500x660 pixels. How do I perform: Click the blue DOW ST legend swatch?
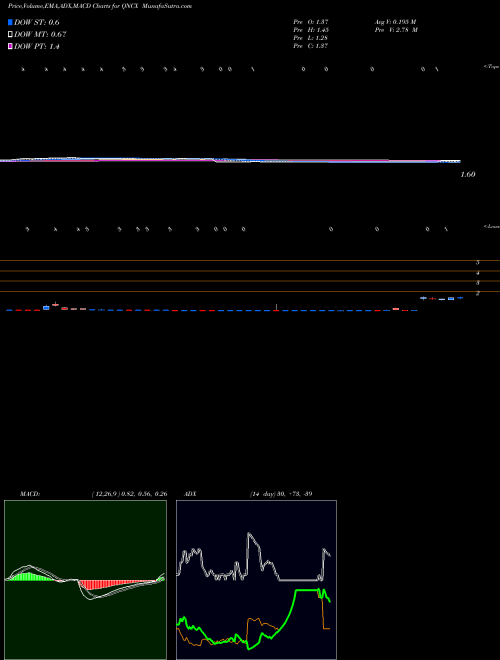(x=11, y=22)
